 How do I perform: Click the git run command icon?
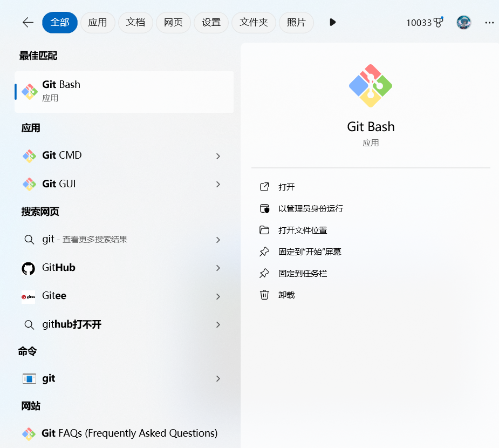click(29, 379)
